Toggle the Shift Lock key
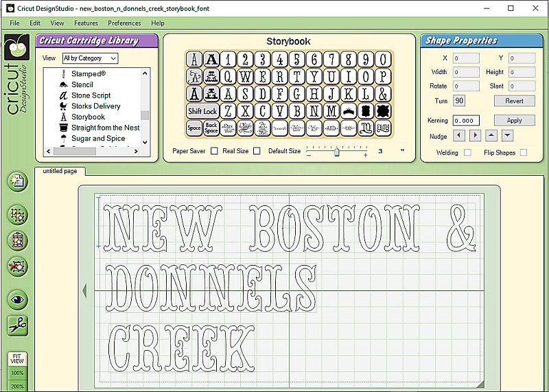549x392 pixels. coord(202,111)
